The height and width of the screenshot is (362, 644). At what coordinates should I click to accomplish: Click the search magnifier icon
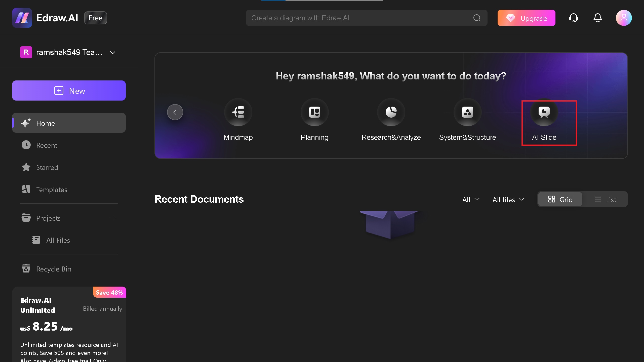pyautogui.click(x=477, y=18)
